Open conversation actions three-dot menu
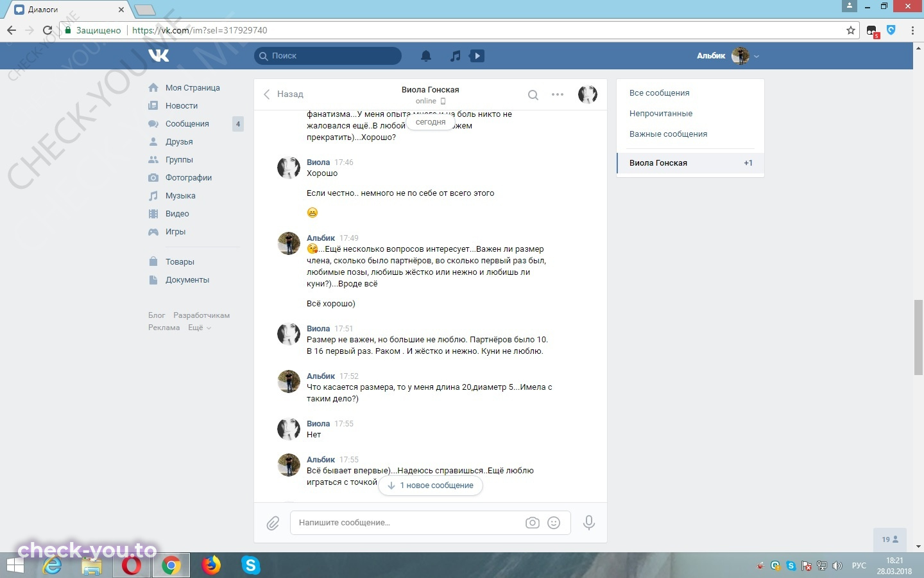The height and width of the screenshot is (578, 924). coord(558,94)
